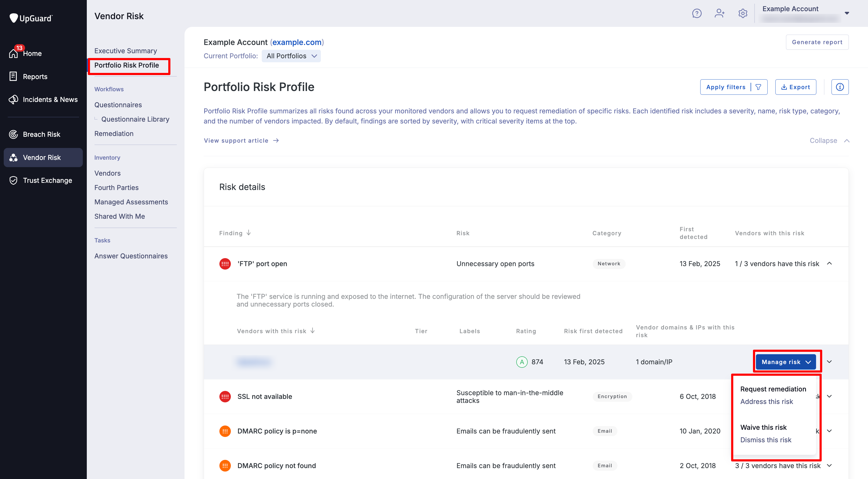Click '1 / 3 vendors have this risk'
This screenshot has width=868, height=479.
pos(777,264)
